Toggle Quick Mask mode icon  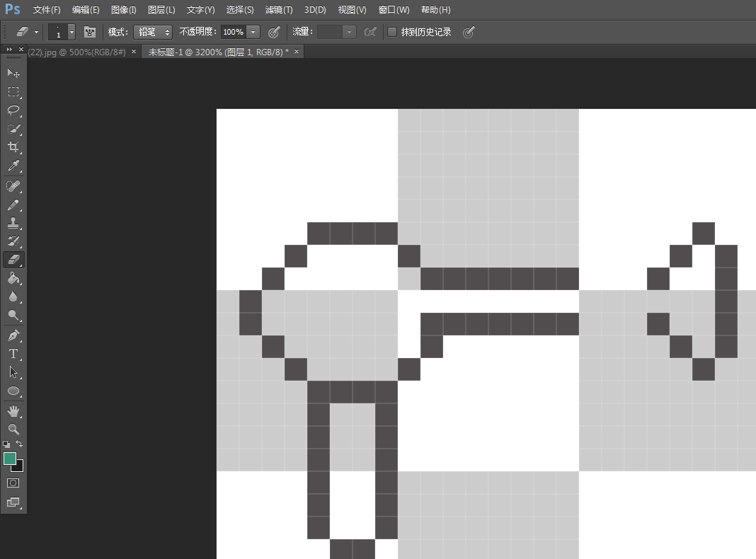click(x=13, y=483)
